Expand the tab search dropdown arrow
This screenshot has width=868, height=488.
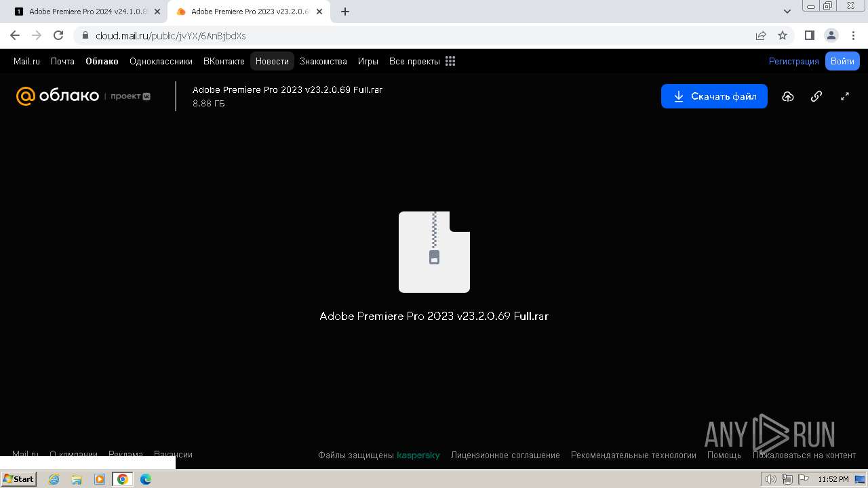787,12
